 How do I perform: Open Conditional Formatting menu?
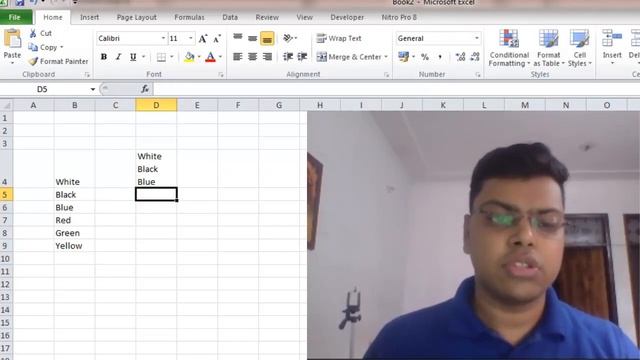(x=509, y=48)
